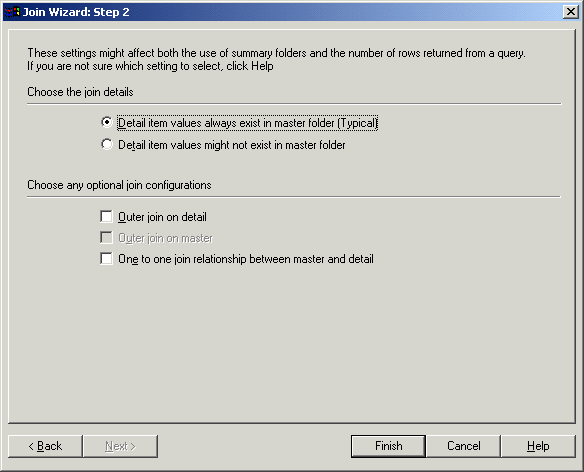Image resolution: width=584 pixels, height=472 pixels.
Task: Click the disabled Next button
Action: coord(120,446)
